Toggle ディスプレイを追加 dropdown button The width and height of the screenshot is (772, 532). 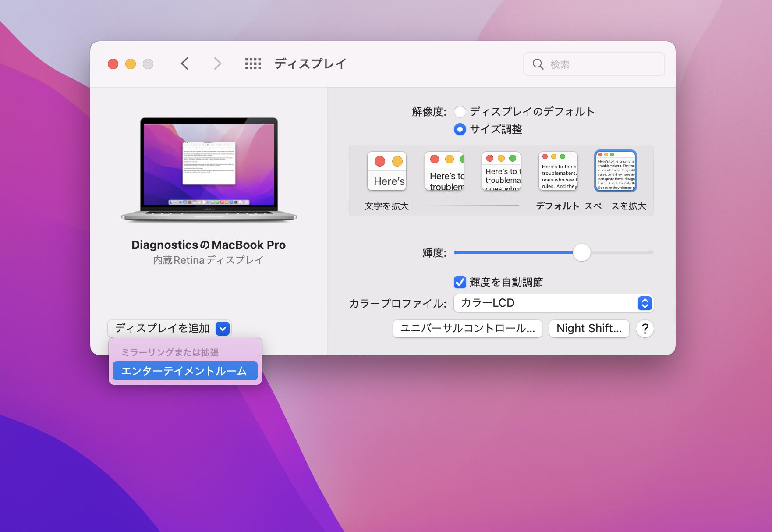click(x=169, y=329)
